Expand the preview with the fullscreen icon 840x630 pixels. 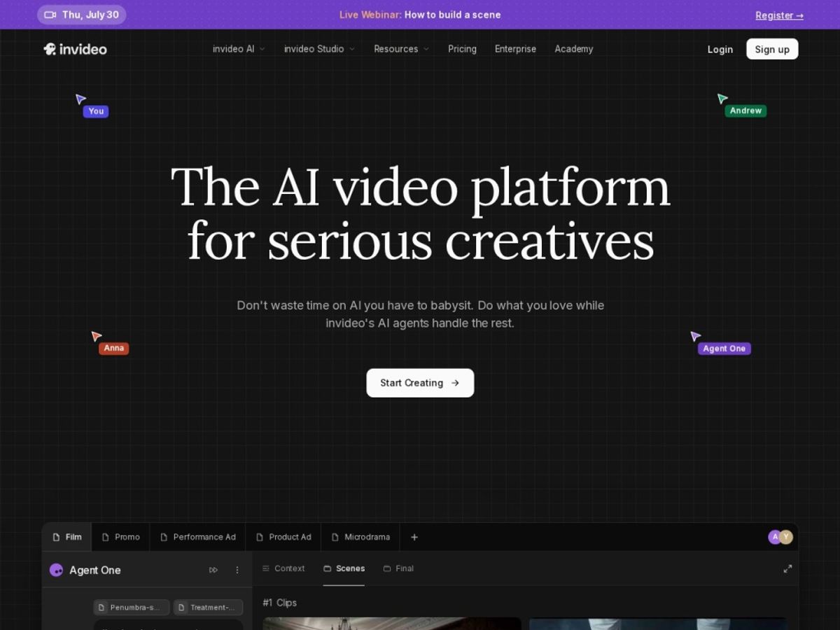(787, 569)
